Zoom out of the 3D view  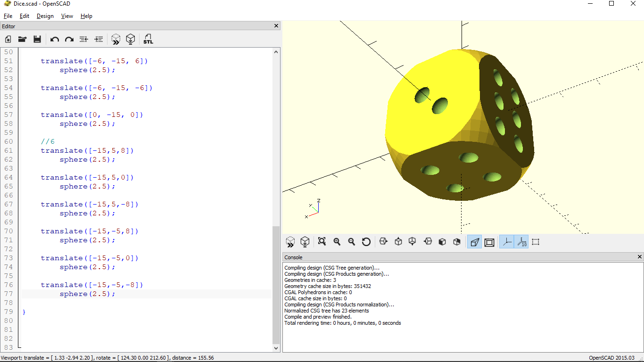(x=352, y=242)
